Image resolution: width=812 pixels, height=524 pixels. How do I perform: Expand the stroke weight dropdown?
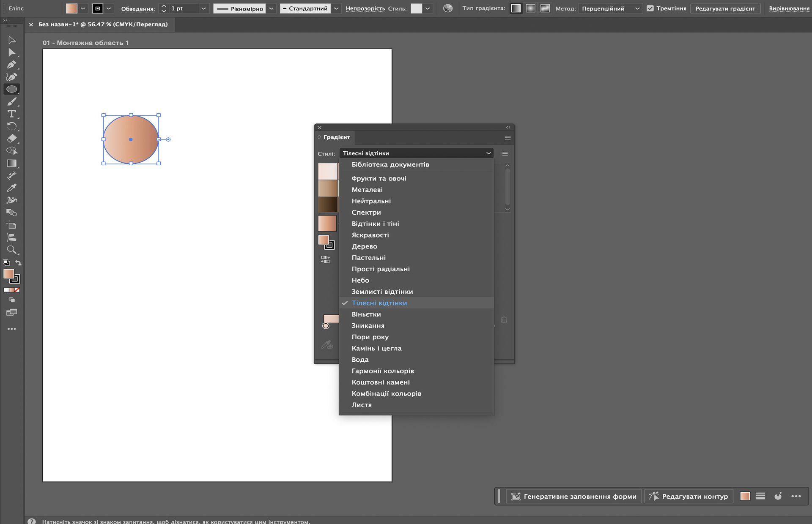(x=203, y=8)
